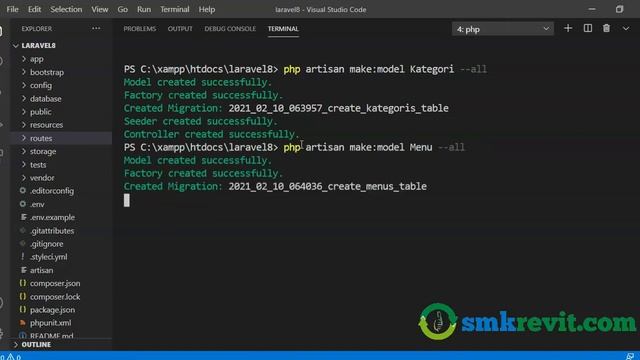640x360 pixels.
Task: Open the Help menu
Action: click(x=207, y=9)
